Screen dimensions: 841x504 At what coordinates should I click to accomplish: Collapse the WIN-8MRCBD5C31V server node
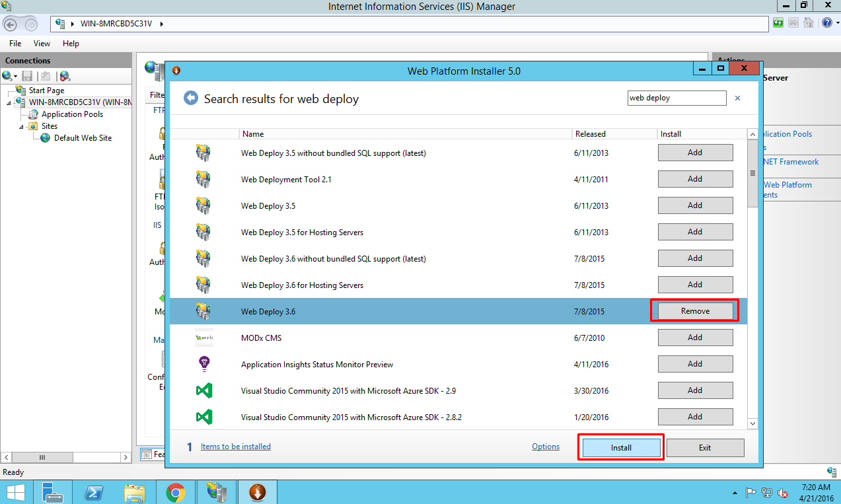[9, 102]
